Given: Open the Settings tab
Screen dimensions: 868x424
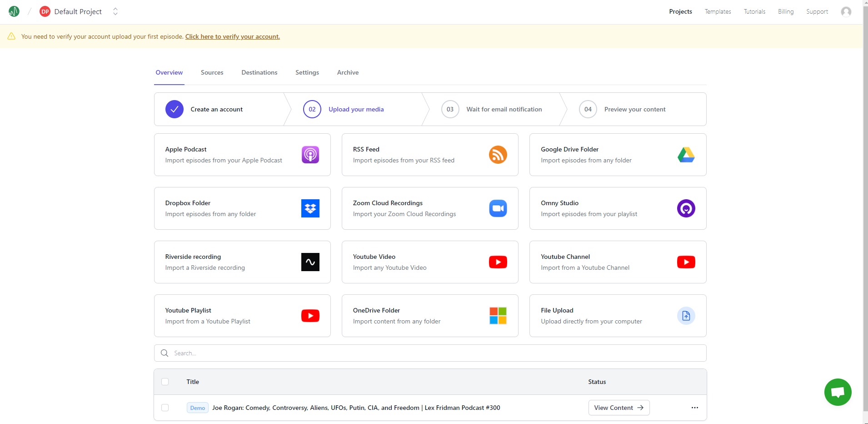Looking at the screenshot, I should click(307, 72).
